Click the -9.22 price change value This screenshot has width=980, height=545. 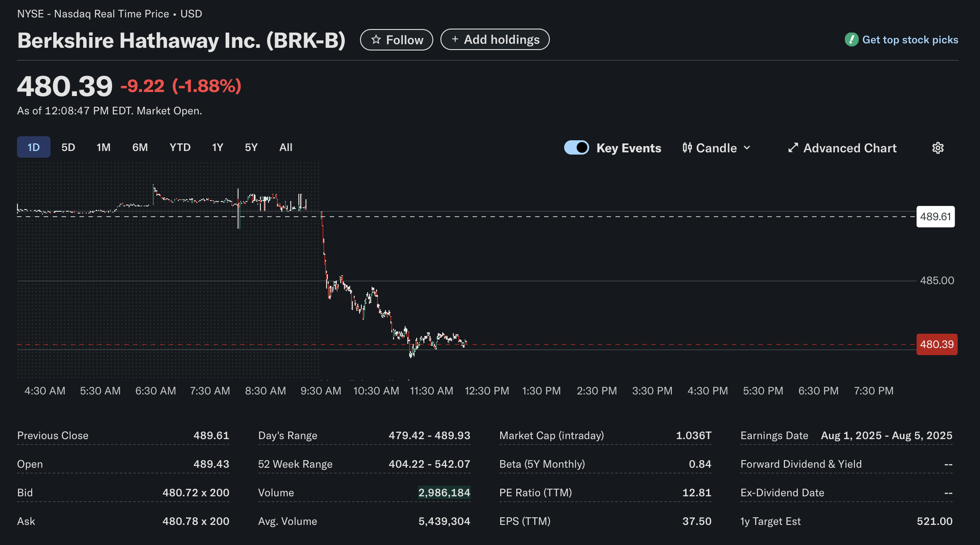coord(142,86)
